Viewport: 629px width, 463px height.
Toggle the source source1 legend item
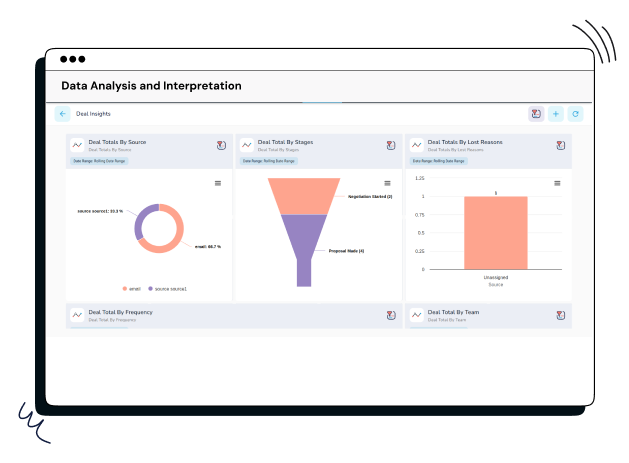[166, 288]
